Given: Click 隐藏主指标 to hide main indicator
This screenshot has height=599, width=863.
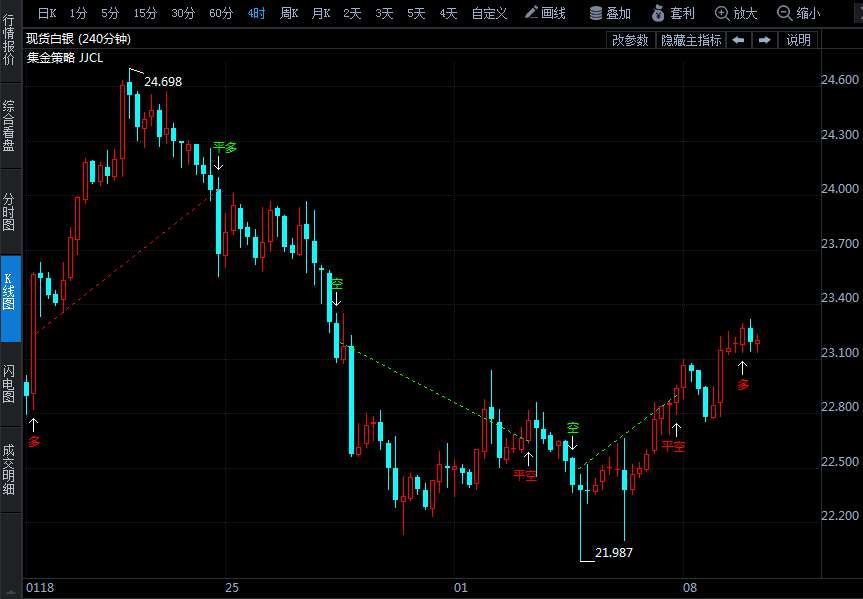Looking at the screenshot, I should point(691,40).
